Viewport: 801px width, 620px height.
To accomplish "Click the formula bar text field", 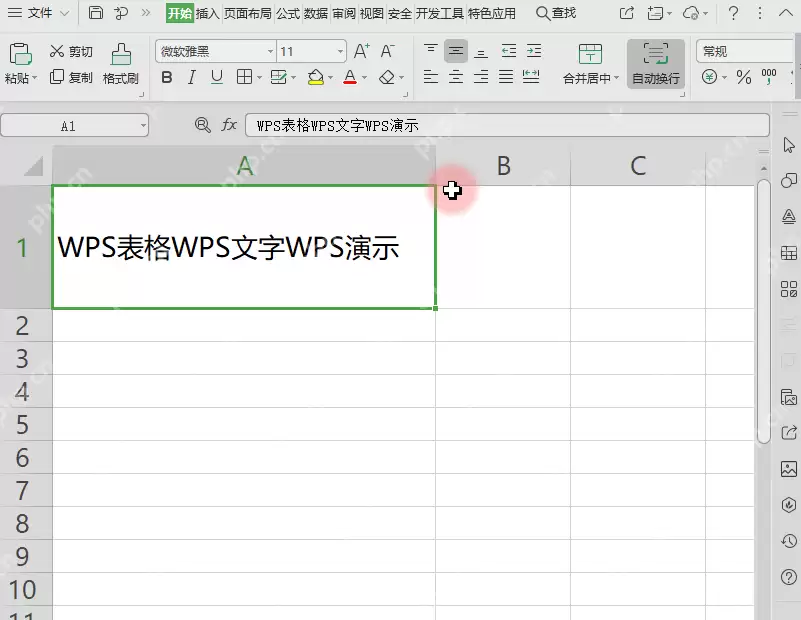I will (507, 125).
